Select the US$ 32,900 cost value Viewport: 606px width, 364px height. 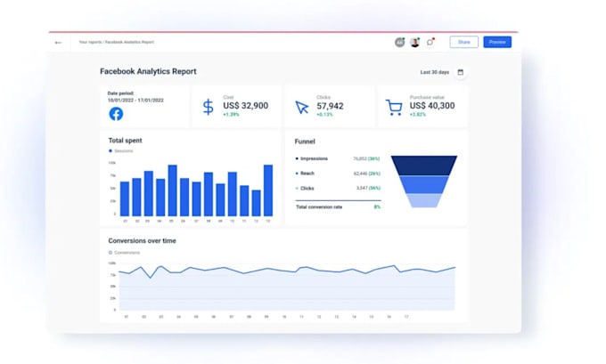tap(245, 106)
